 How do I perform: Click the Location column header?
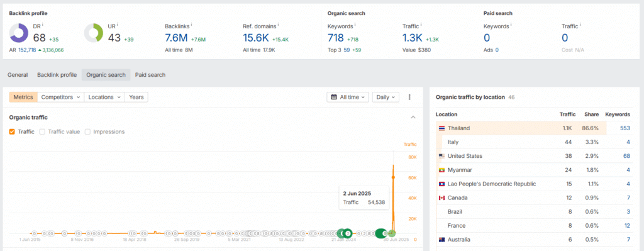tap(447, 114)
